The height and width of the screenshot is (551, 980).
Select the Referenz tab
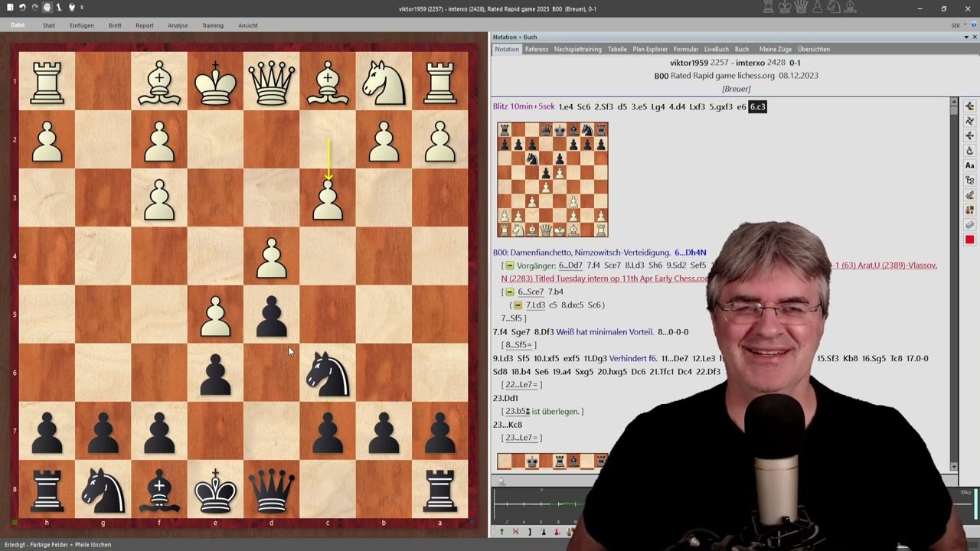536,49
